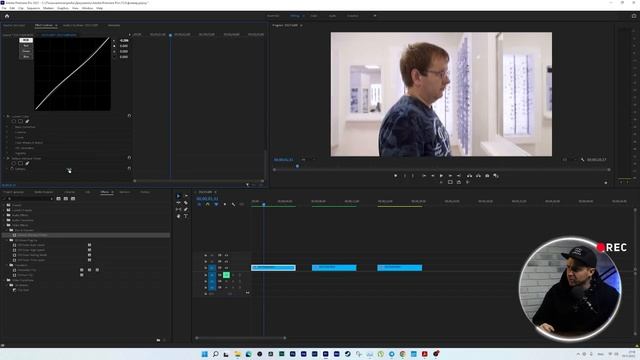The image size is (640, 360).
Task: Select the Type tool
Action: (186, 216)
